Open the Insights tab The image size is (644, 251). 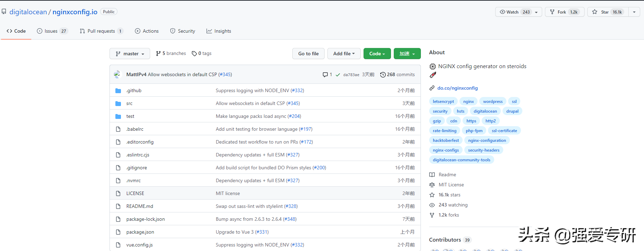click(219, 31)
